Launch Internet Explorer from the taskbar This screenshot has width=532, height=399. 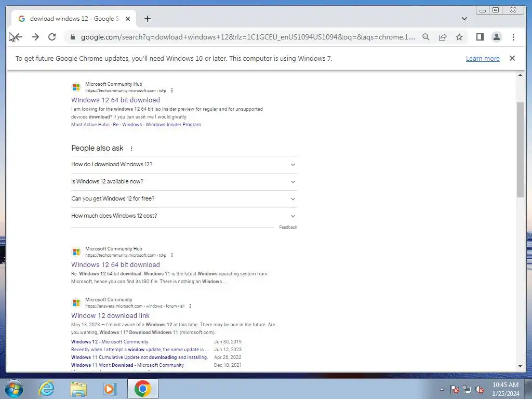pos(46,389)
